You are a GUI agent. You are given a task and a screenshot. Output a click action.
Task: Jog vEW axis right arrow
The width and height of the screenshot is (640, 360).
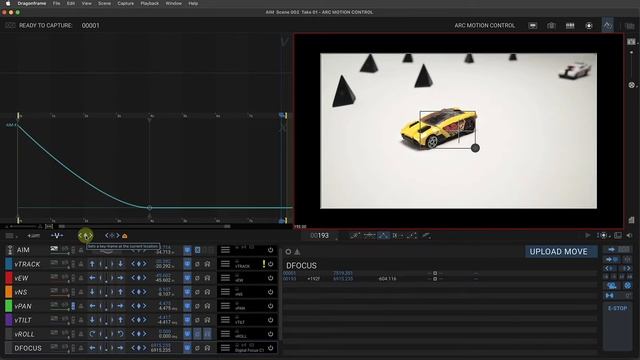coord(120,278)
